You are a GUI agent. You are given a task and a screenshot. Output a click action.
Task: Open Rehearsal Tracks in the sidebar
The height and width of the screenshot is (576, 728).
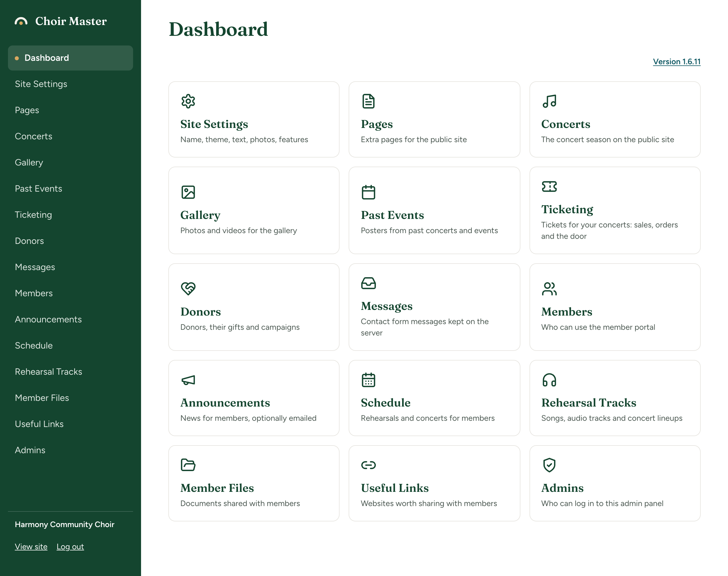pyautogui.click(x=70, y=372)
